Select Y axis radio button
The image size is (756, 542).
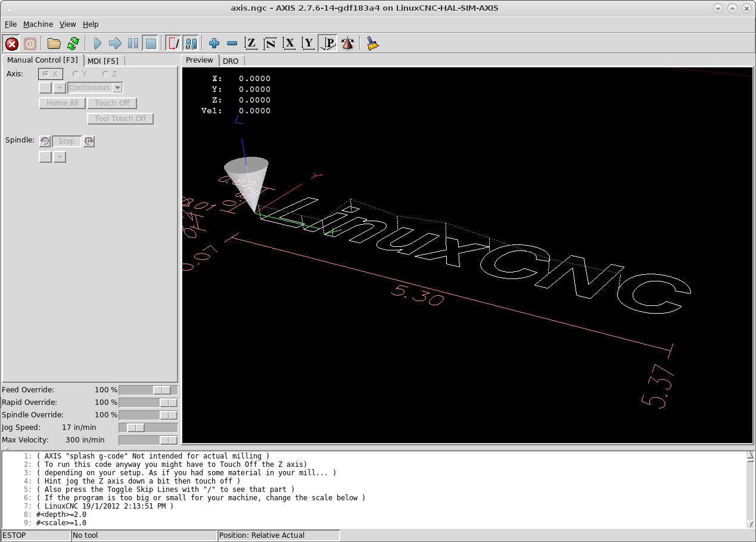pos(79,74)
